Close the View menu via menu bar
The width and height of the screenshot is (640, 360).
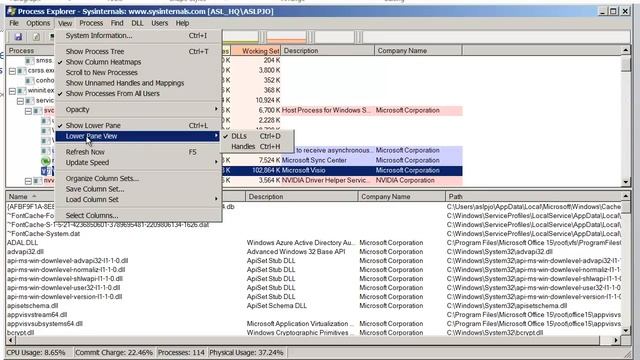[x=65, y=23]
